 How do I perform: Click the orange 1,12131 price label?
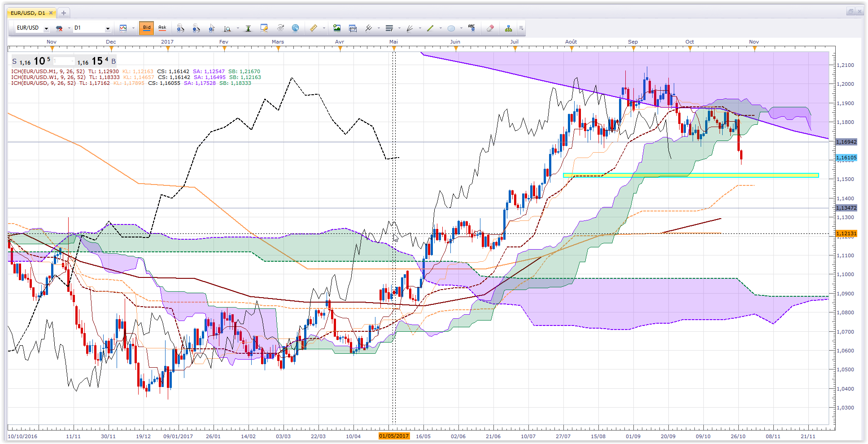point(846,233)
